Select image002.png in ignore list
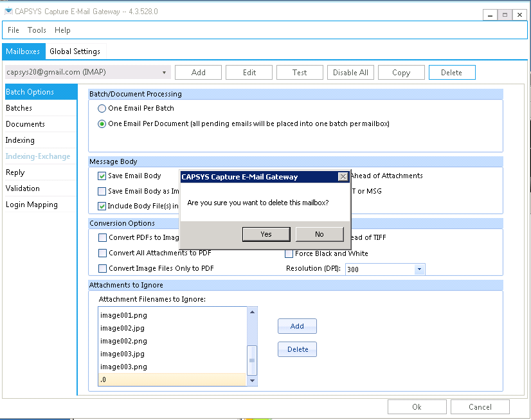531x420 pixels. [x=172, y=341]
